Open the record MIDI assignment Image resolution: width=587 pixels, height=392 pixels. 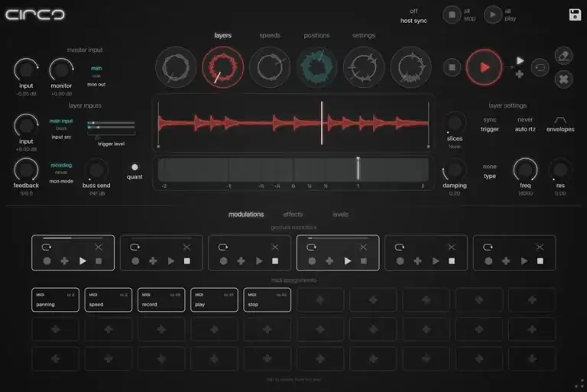coord(161,300)
